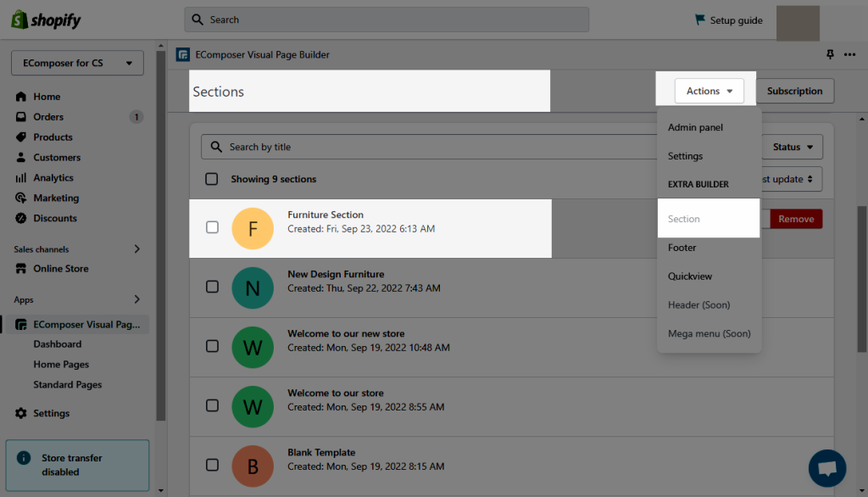Open the Blank Template section
The width and height of the screenshot is (868, 497).
tap(321, 453)
